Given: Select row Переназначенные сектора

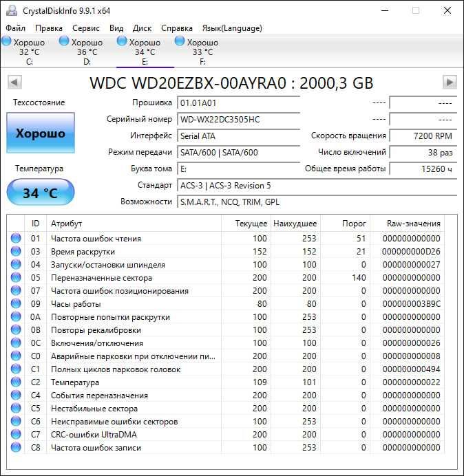Looking at the screenshot, I should tap(226, 277).
